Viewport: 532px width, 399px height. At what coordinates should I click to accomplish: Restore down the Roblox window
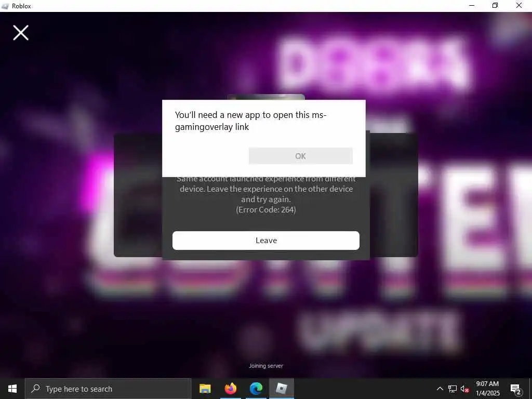point(495,6)
